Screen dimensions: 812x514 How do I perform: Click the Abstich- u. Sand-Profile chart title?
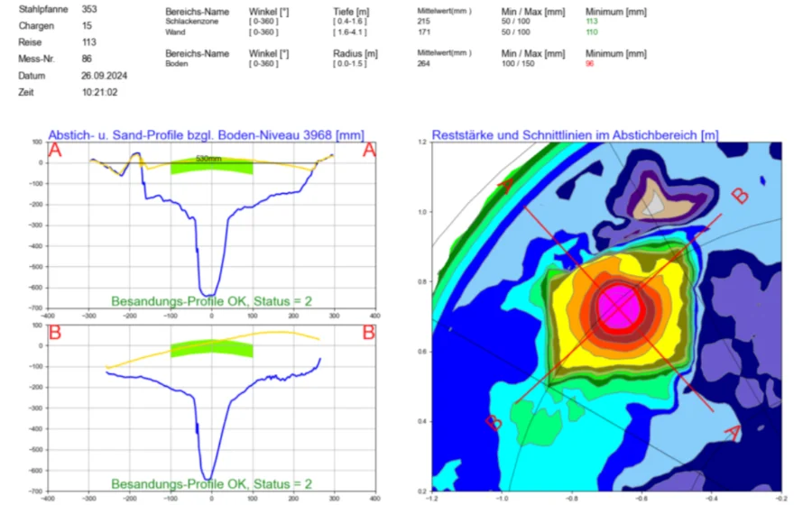click(x=205, y=134)
